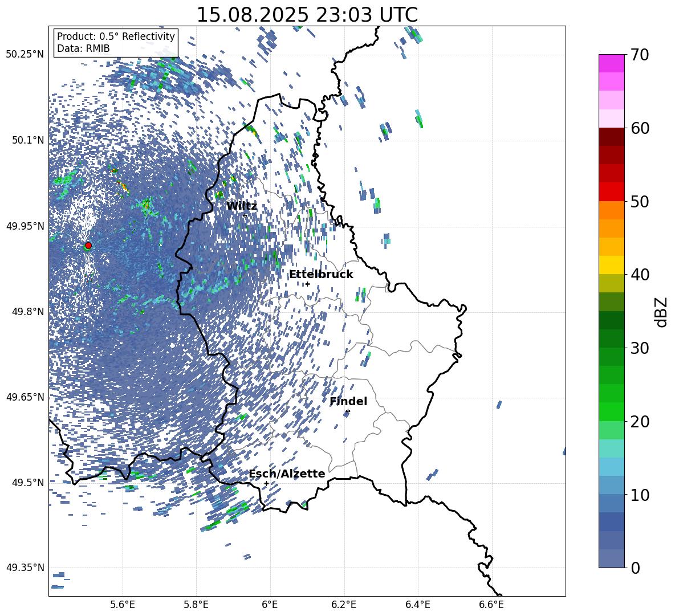Select the Esch/Alzette city label
This screenshot has height=616, width=675.
pyautogui.click(x=287, y=474)
